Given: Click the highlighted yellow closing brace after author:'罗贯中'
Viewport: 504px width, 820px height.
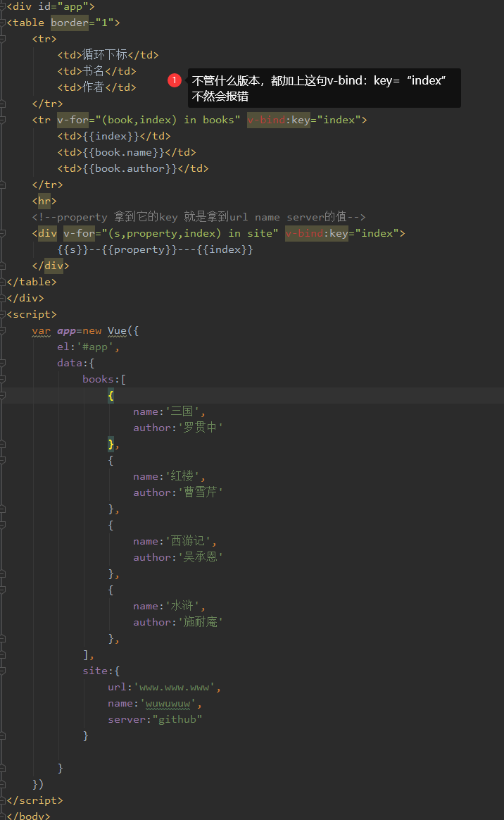Looking at the screenshot, I should click(x=111, y=444).
